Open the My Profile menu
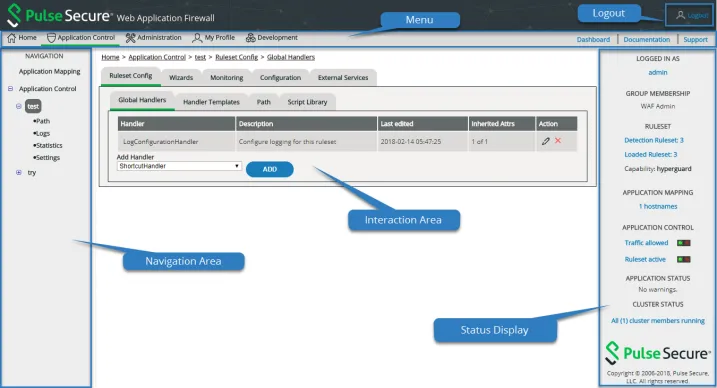Screen dimensions: 717x388 [x=214, y=38]
